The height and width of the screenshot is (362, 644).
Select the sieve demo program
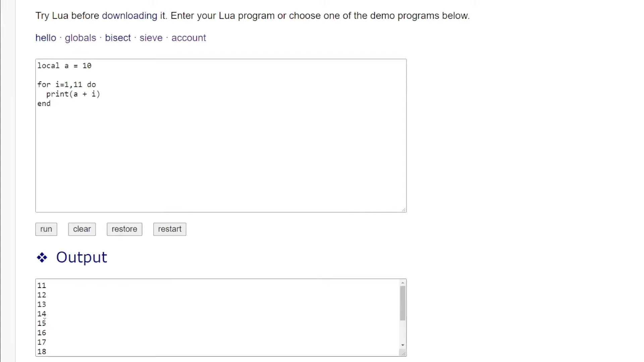pos(151,38)
